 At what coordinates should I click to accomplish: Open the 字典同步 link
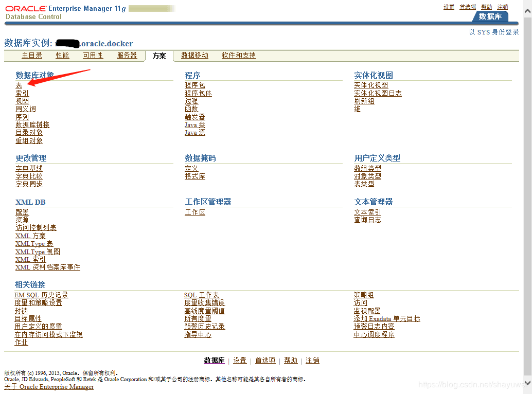click(29, 184)
